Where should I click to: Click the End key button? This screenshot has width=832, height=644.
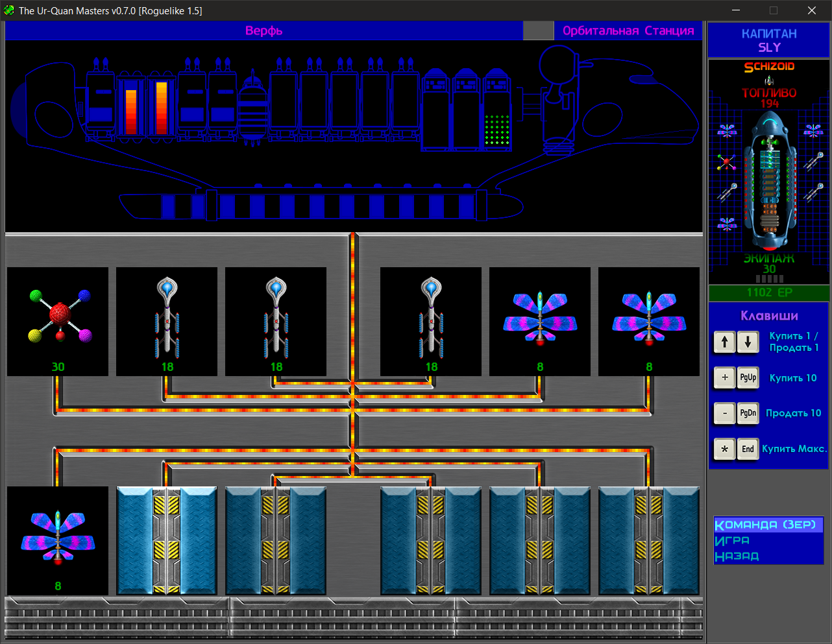click(748, 449)
